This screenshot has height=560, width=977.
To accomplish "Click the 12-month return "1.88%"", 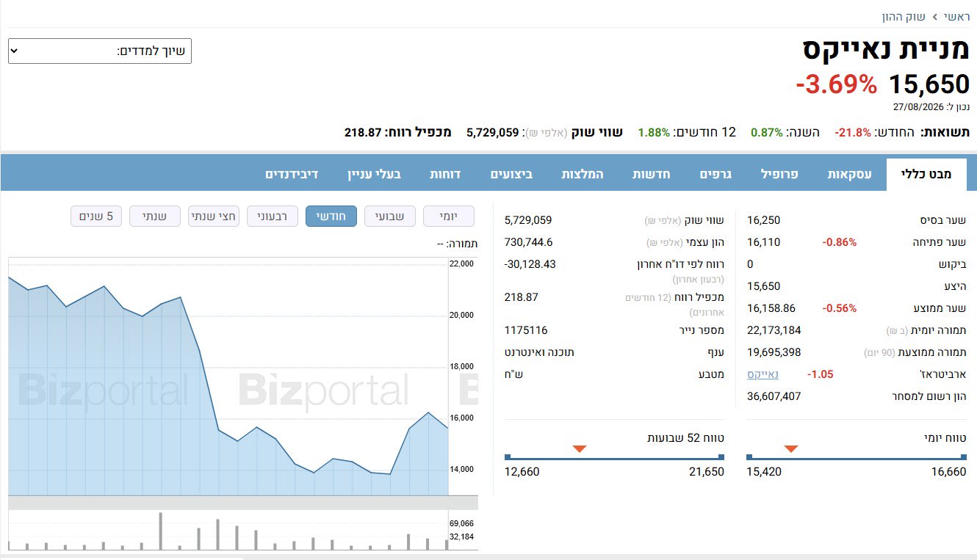I will tap(654, 133).
